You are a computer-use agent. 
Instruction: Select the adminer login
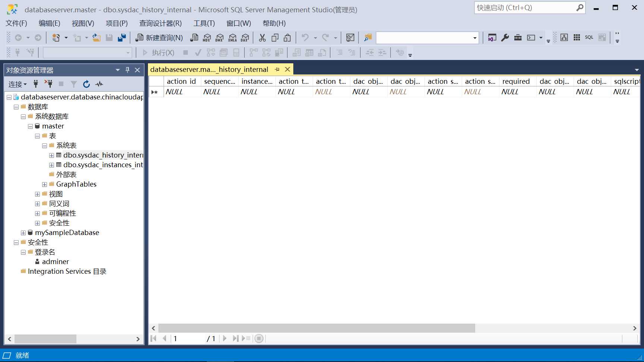(x=55, y=262)
